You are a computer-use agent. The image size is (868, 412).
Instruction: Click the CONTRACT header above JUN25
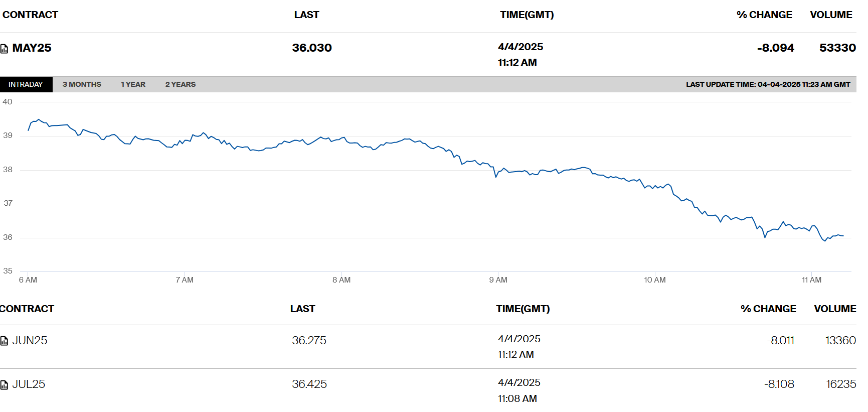(x=27, y=309)
